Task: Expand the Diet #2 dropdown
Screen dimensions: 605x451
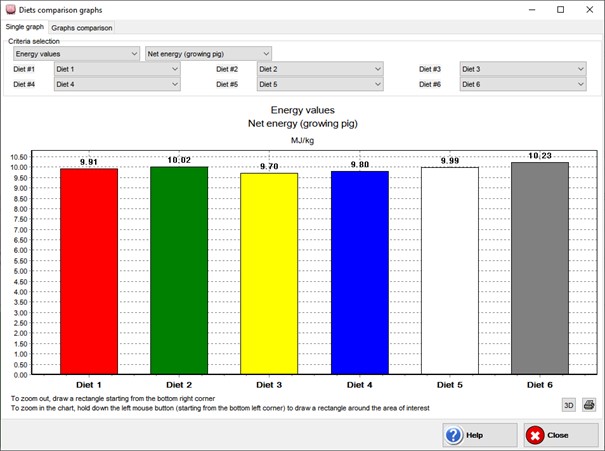Action: [x=320, y=69]
